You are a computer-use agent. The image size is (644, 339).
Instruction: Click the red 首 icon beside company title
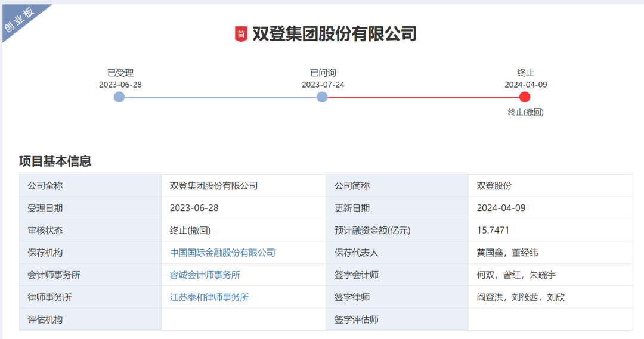[241, 34]
